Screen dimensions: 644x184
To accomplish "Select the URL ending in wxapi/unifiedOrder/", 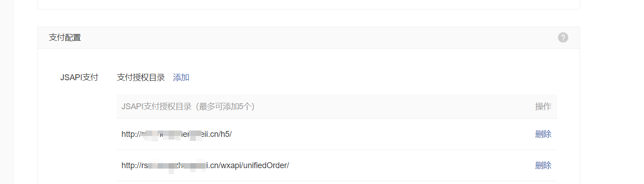I will (x=205, y=165).
